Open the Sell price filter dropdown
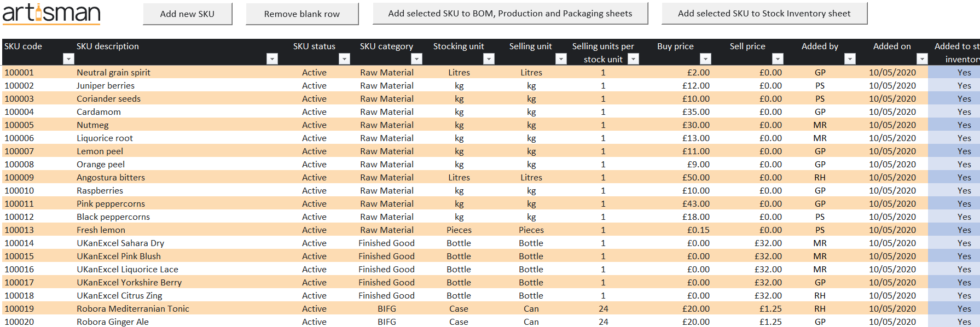980x327 pixels. (x=778, y=59)
